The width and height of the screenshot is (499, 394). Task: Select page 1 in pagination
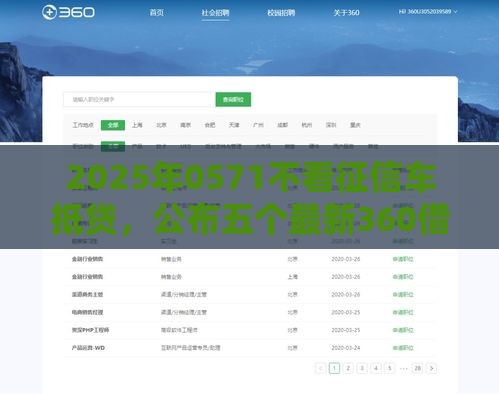coord(334,368)
